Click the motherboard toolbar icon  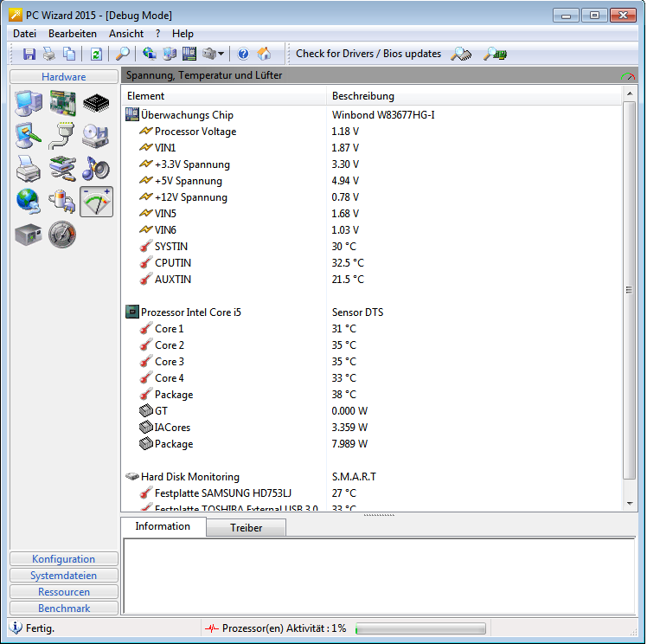click(x=189, y=54)
